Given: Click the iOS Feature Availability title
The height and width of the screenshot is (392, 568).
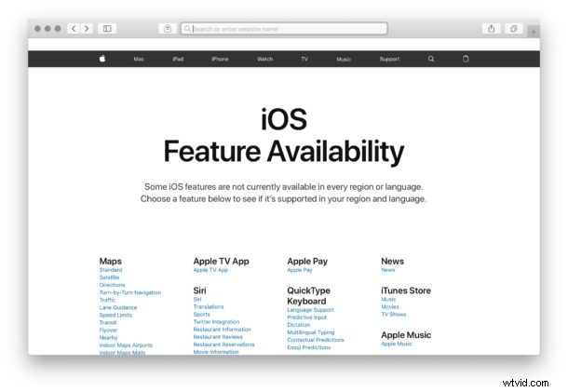Looking at the screenshot, I should click(x=284, y=136).
